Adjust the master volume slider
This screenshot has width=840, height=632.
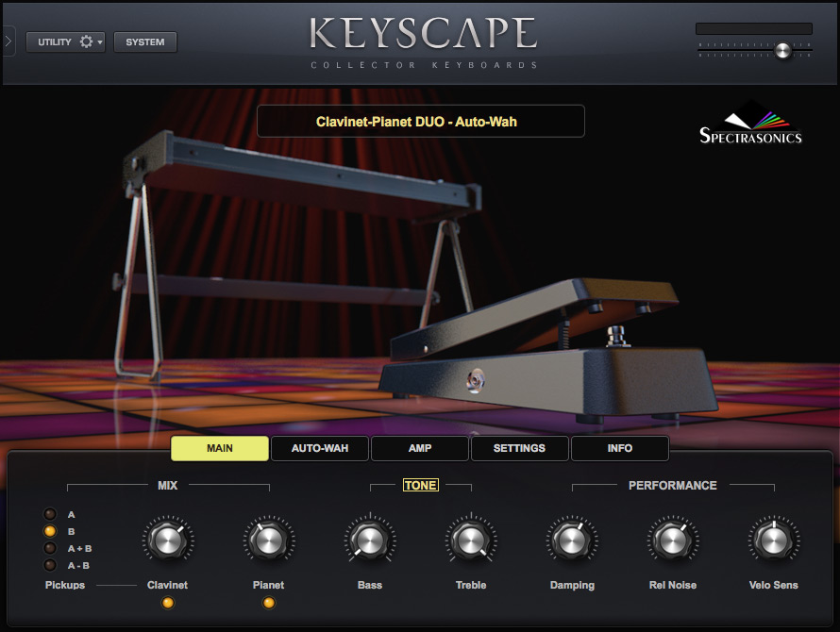(781, 51)
